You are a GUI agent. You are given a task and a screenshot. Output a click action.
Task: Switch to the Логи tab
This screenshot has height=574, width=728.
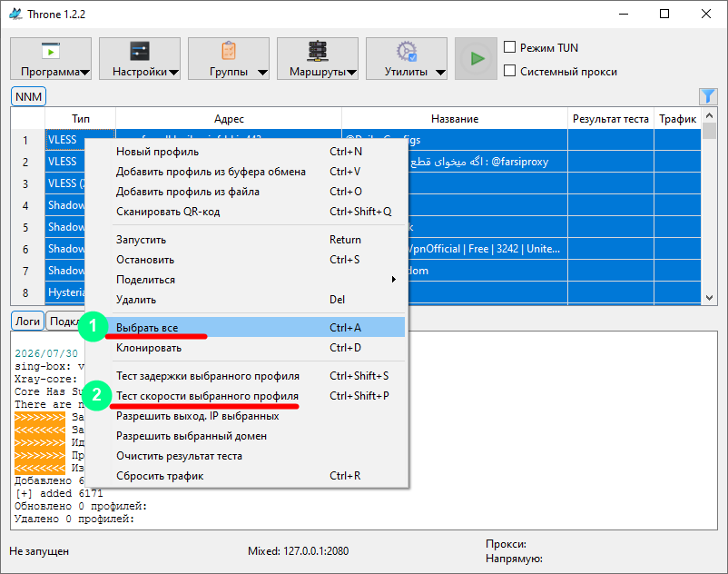point(27,321)
